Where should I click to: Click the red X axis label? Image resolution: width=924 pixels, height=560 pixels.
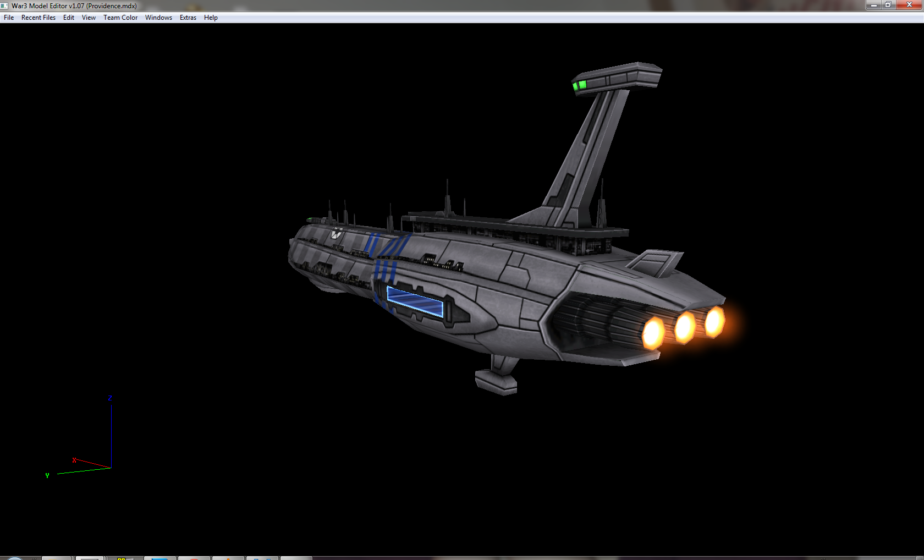coord(74,460)
